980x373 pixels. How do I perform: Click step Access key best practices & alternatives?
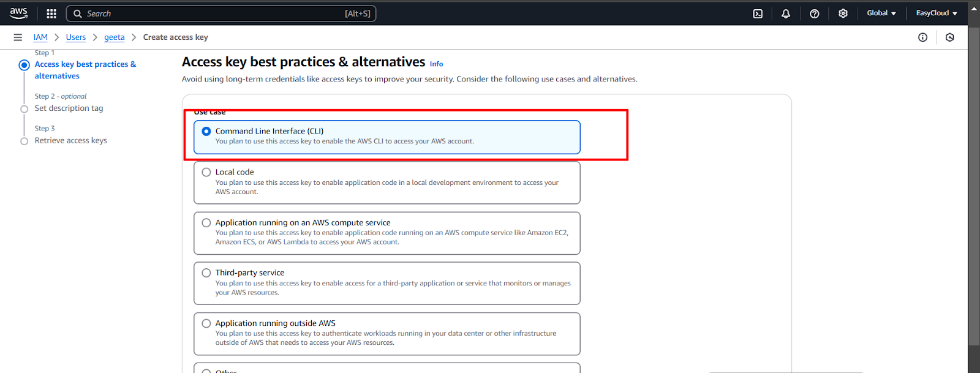click(x=85, y=70)
